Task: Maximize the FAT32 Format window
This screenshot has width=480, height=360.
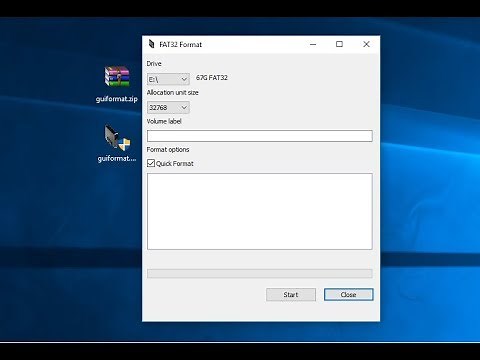Action: (339, 44)
